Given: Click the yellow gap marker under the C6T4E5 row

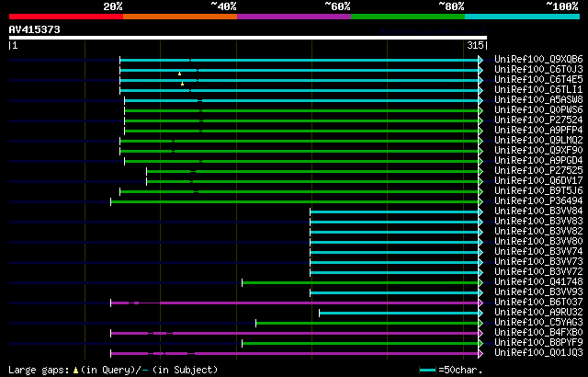Looking at the screenshot, I should point(182,84).
